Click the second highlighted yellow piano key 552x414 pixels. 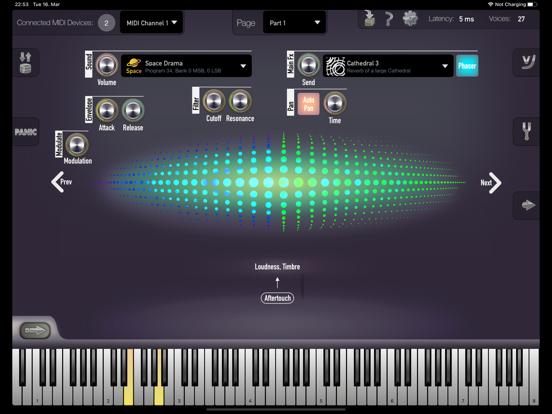click(159, 377)
